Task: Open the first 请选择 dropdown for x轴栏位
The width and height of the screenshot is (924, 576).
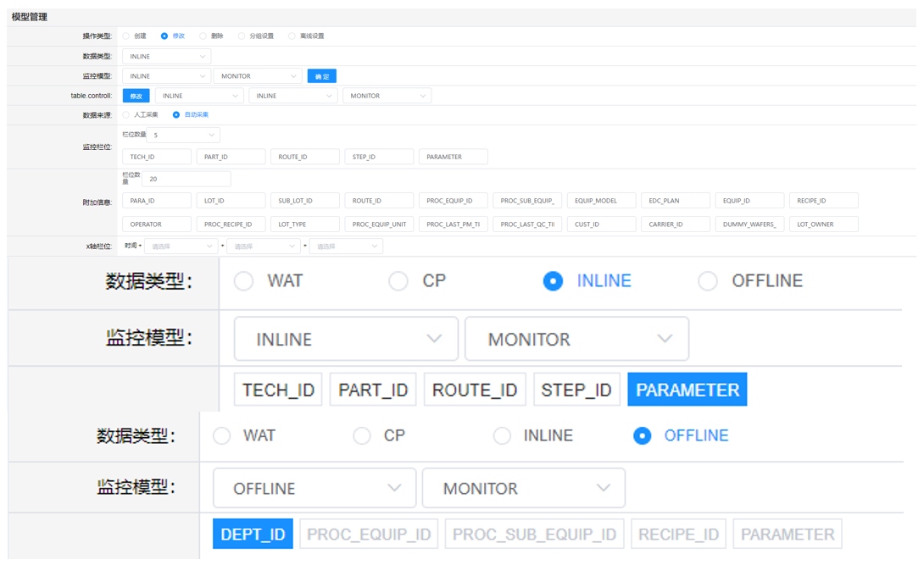Action: [181, 246]
